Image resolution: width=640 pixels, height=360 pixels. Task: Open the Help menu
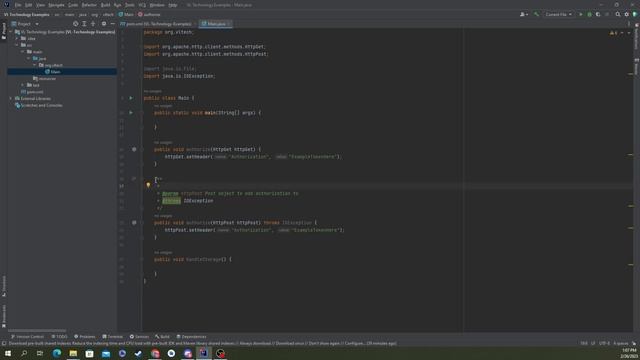[x=173, y=5]
